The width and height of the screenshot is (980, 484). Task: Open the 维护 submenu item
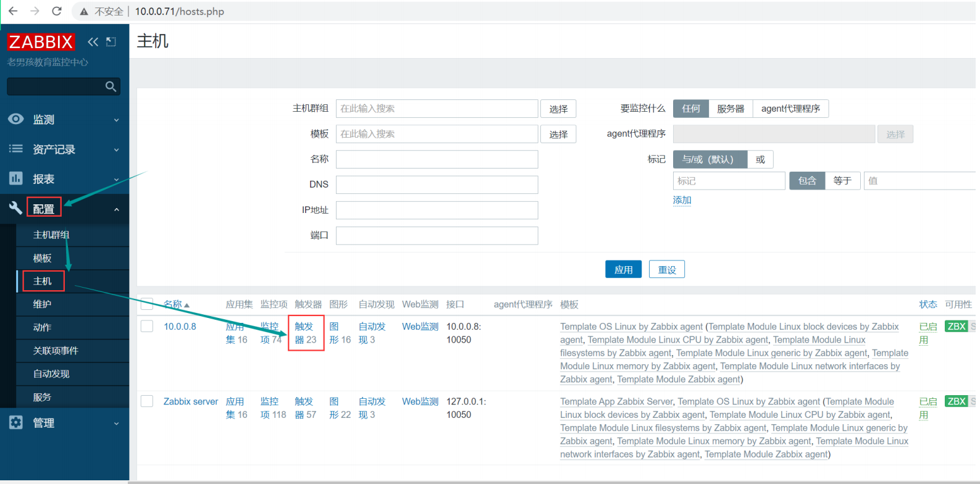point(43,304)
